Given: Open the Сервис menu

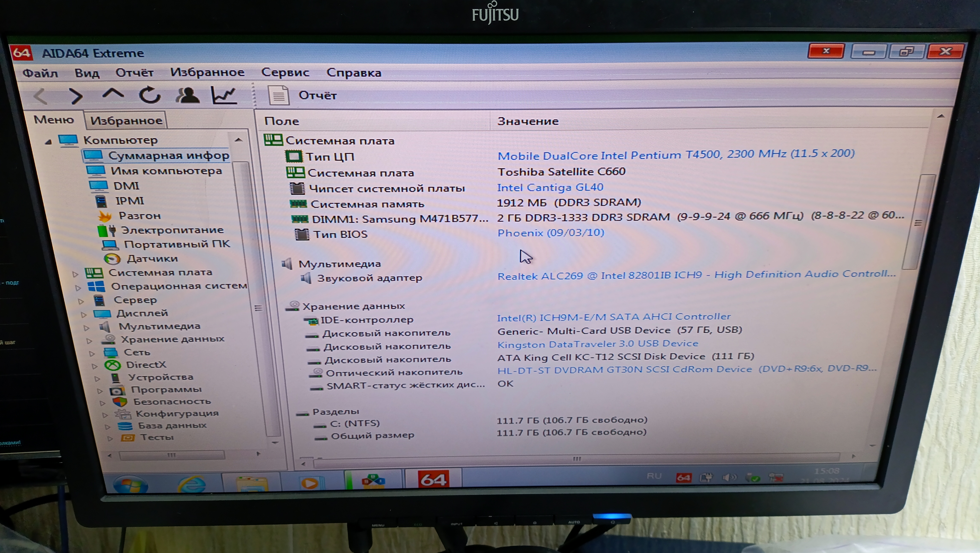Looking at the screenshot, I should pos(285,72).
